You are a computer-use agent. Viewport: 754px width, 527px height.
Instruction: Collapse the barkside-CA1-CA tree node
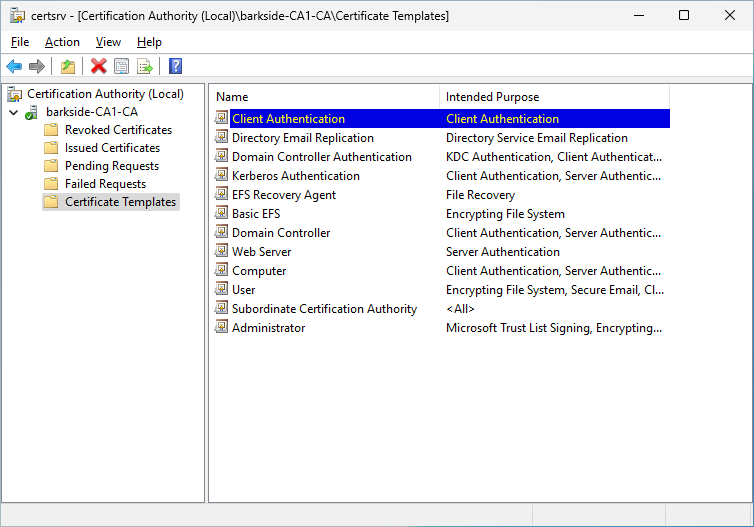13,112
